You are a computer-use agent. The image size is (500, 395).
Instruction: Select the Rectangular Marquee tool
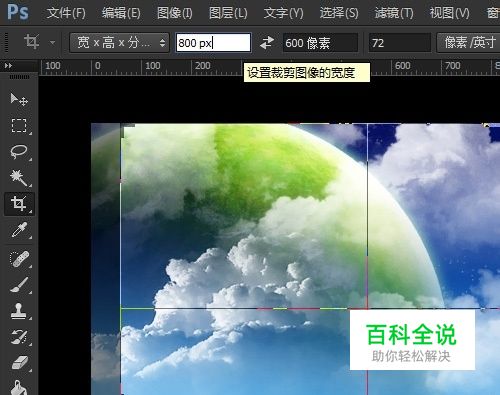point(19,126)
